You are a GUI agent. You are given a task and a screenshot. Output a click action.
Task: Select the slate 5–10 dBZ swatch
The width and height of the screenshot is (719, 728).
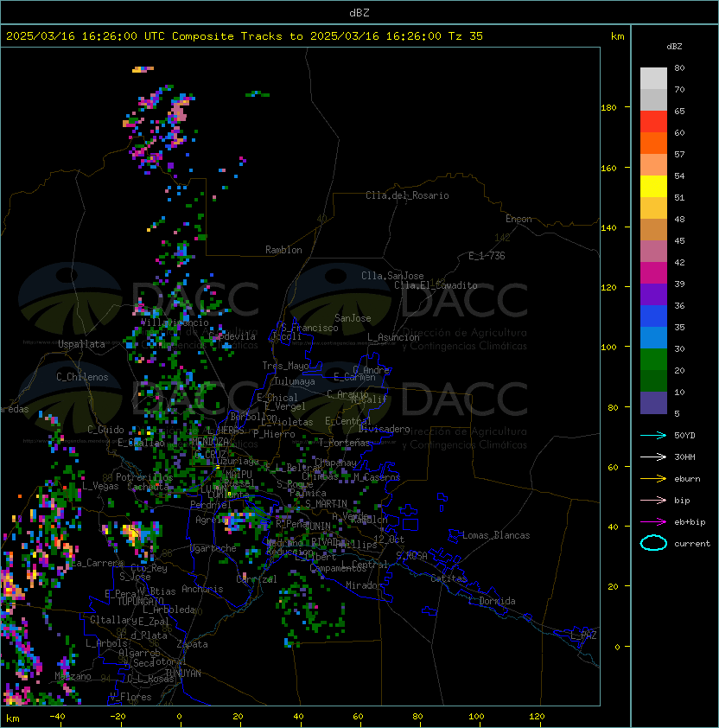pos(653,402)
